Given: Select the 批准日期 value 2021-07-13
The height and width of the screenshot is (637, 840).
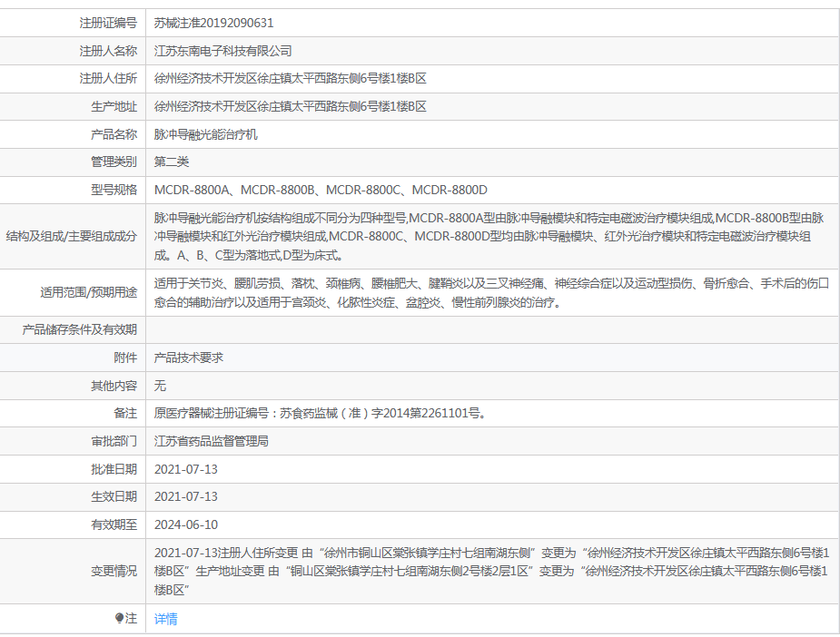Looking at the screenshot, I should pos(186,469).
